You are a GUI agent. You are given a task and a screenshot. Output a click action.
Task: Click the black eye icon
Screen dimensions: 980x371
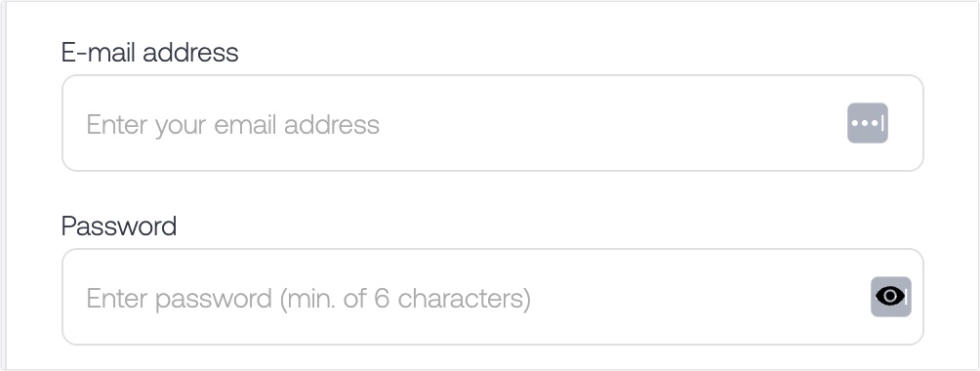[890, 296]
